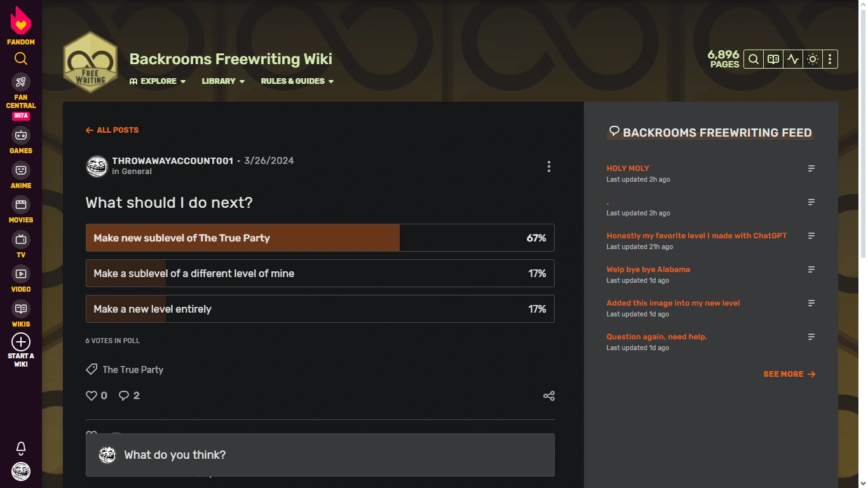This screenshot has width=868, height=488.
Task: Click the Fandom search icon in sidebar
Action: coord(21,59)
